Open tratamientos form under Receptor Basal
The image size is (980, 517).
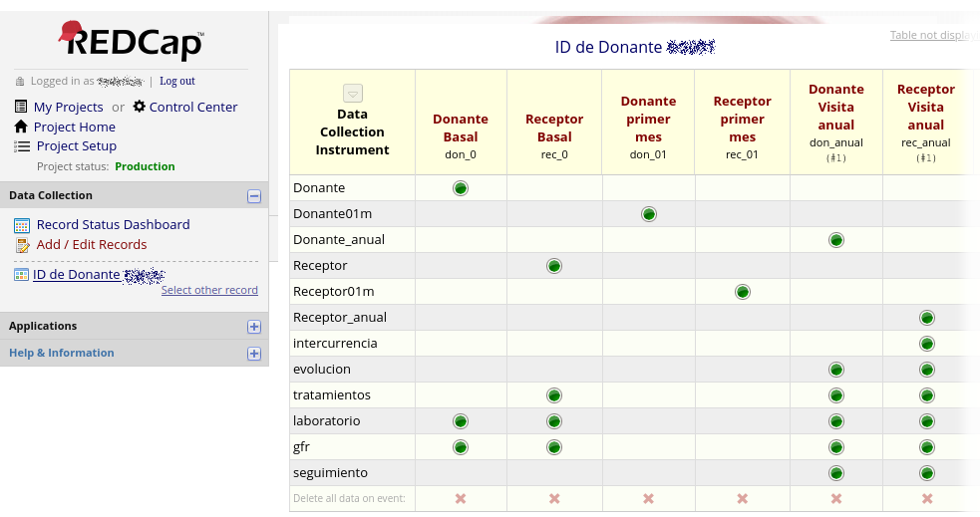[554, 395]
